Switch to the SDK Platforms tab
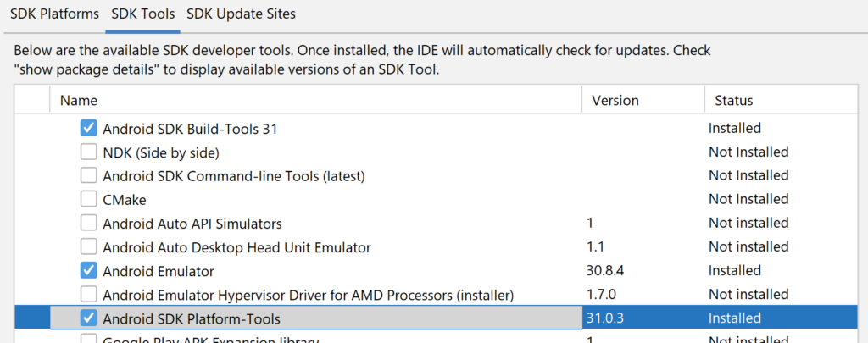This screenshot has height=343, width=868. click(x=54, y=14)
